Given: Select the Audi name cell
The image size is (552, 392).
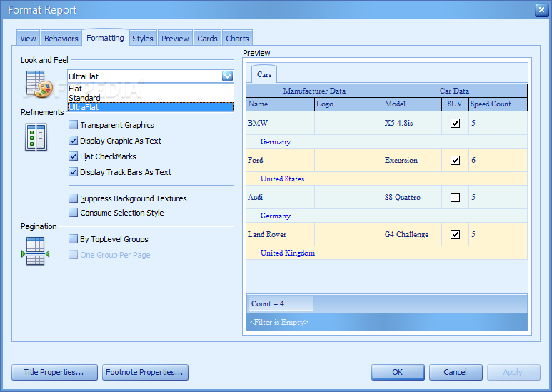Looking at the screenshot, I should [x=280, y=197].
